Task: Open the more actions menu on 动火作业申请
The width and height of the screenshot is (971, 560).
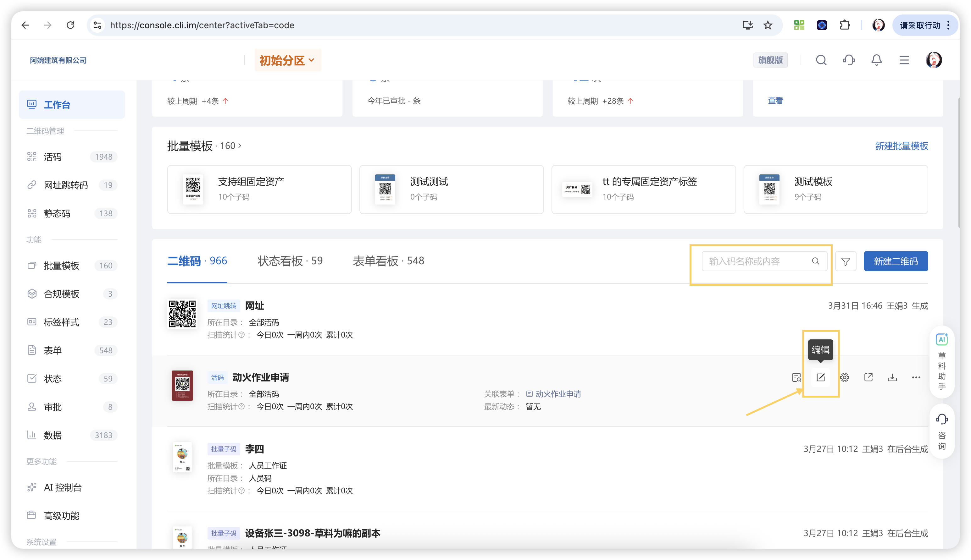Action: coord(916,377)
